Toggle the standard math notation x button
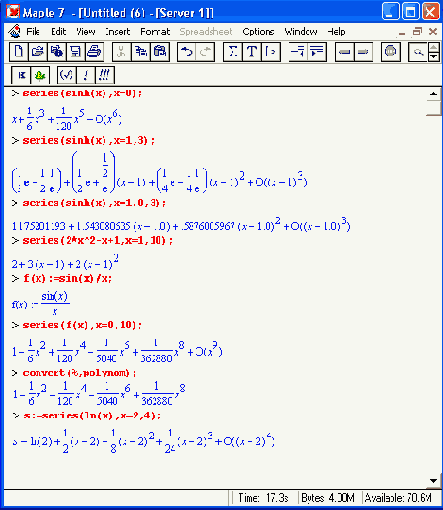This screenshot has width=443, height=510. [x=21, y=75]
